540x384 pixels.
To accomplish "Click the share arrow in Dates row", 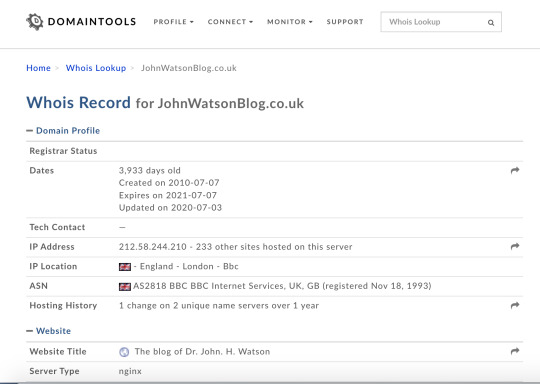I will pyautogui.click(x=515, y=170).
